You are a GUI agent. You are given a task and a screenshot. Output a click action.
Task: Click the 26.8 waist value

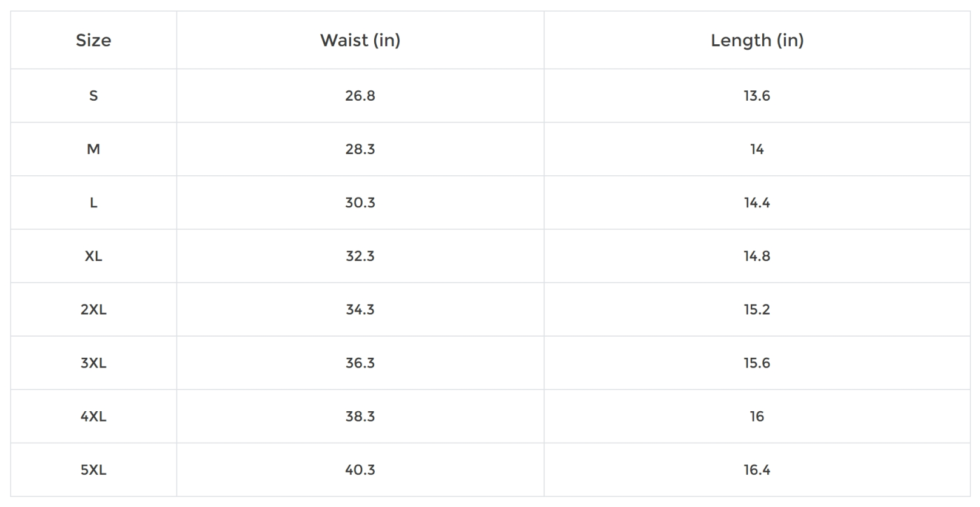click(360, 96)
